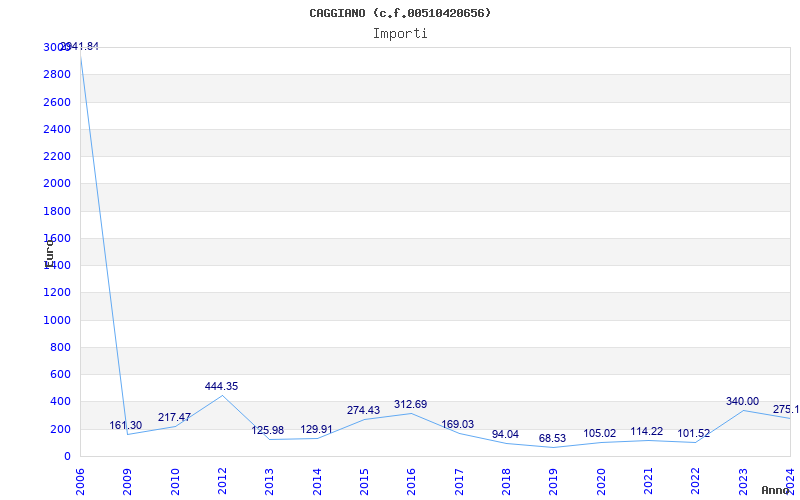Click the 2012 year on x-axis
Image resolution: width=800 pixels, height=500 pixels.
click(x=222, y=480)
